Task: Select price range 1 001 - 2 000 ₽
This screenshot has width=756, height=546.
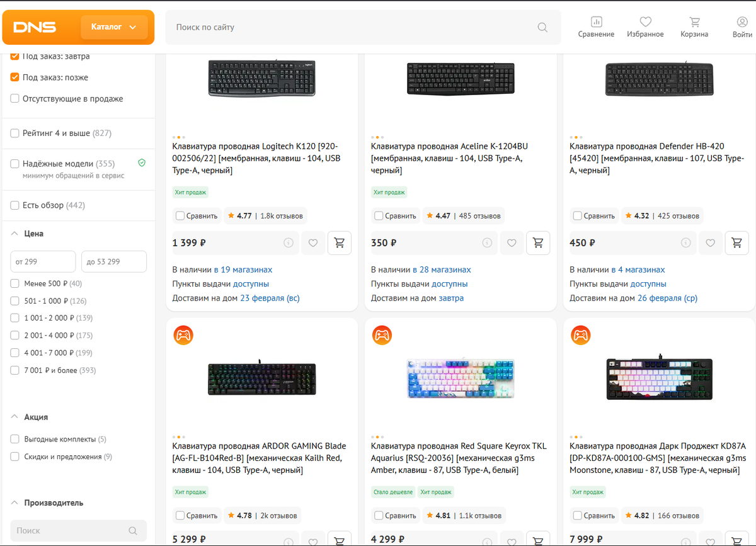Action: (x=15, y=318)
